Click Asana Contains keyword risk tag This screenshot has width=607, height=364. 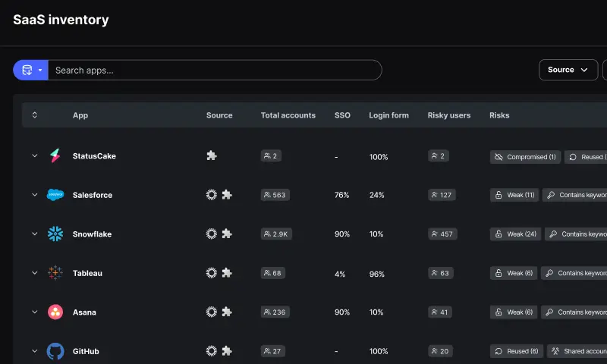[574, 312]
